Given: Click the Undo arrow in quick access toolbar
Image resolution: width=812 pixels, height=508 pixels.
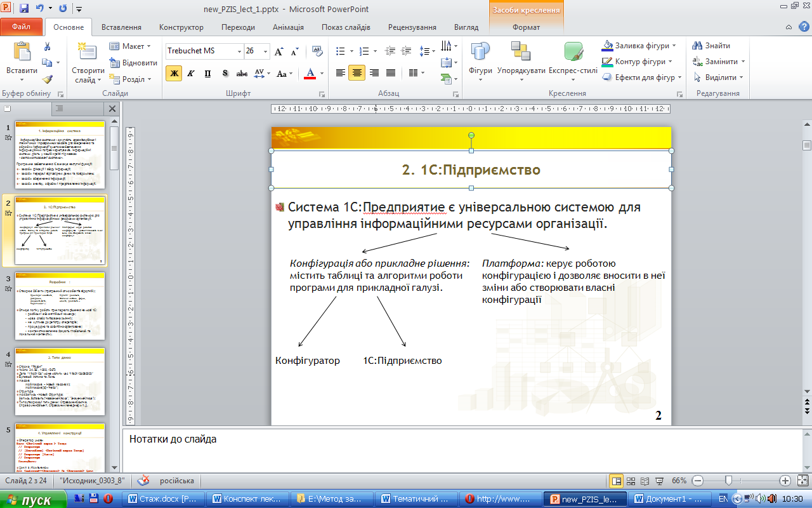Looking at the screenshot, I should point(39,9).
